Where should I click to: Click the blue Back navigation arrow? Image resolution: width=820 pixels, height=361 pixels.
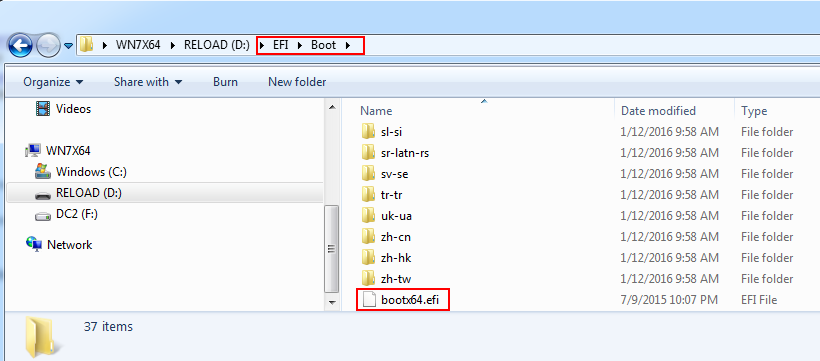20,46
